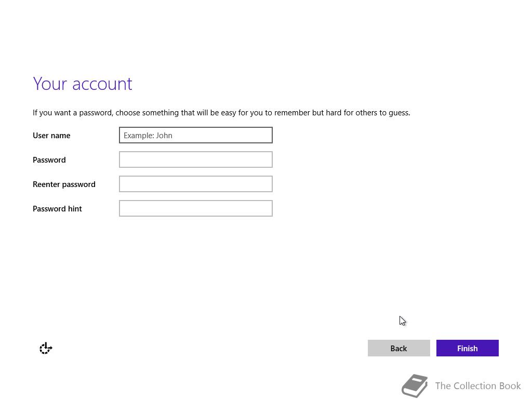Click the password advice sentence

[221, 113]
